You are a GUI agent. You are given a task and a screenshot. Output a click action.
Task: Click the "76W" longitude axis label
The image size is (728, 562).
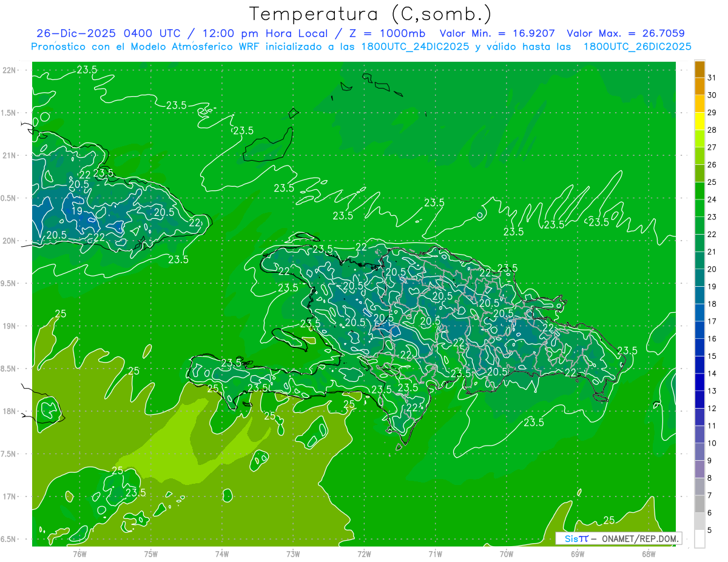point(79,554)
